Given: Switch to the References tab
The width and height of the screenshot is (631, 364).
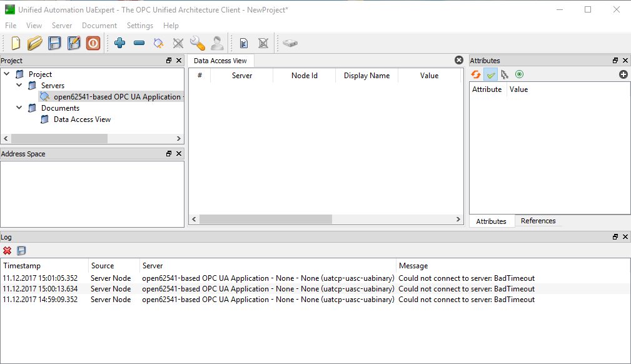Looking at the screenshot, I should [x=538, y=221].
